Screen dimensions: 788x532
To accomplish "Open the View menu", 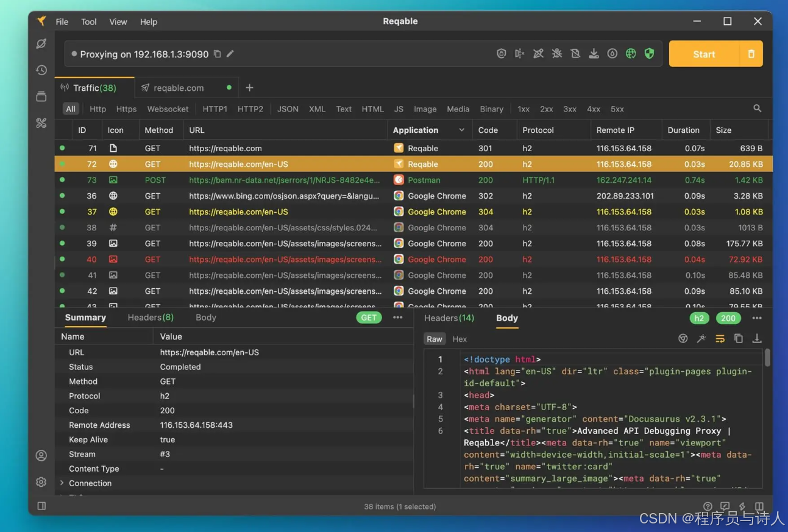I will click(118, 22).
